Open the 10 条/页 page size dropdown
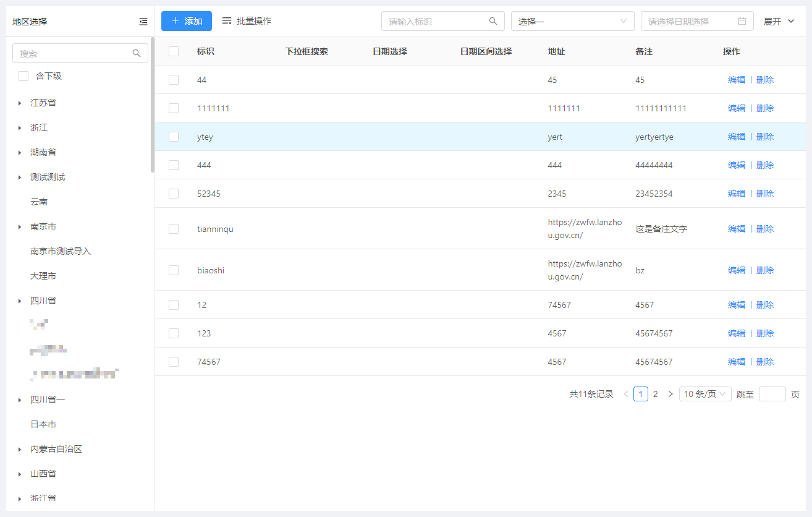Screen dimensions: 812x517 [705, 394]
